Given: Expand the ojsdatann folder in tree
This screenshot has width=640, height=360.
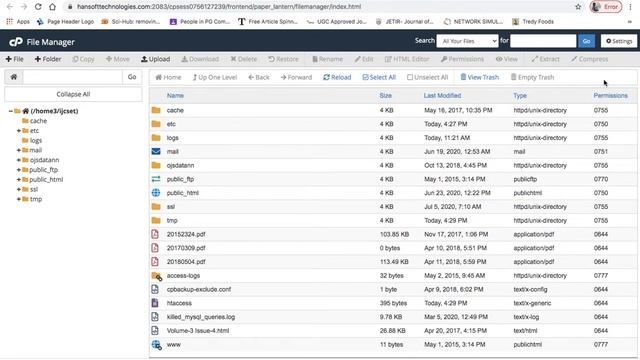Looking at the screenshot, I should 19,160.
